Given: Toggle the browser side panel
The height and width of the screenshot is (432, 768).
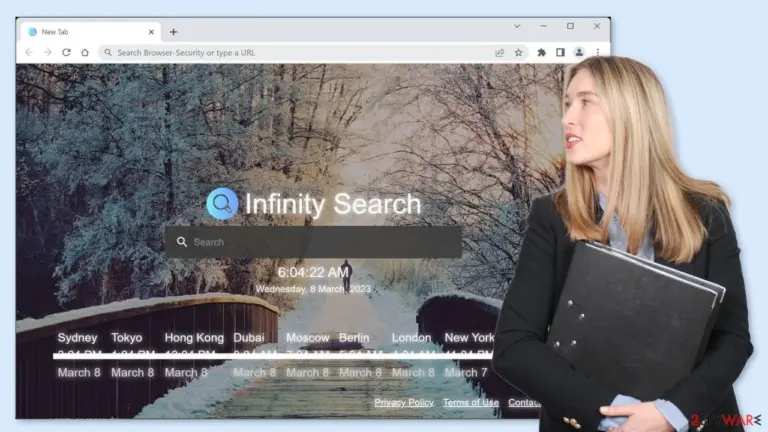Looking at the screenshot, I should click(560, 52).
